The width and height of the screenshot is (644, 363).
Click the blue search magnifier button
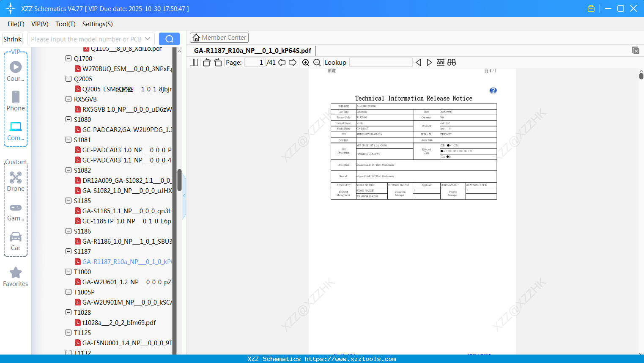[169, 39]
